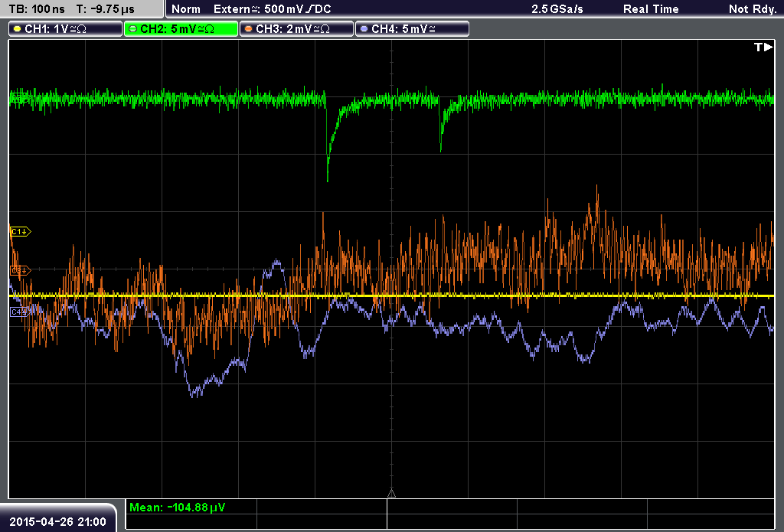The width and height of the screenshot is (784, 532).
Task: Click the 2015-04-26 21:00 date display
Action: tap(58, 522)
